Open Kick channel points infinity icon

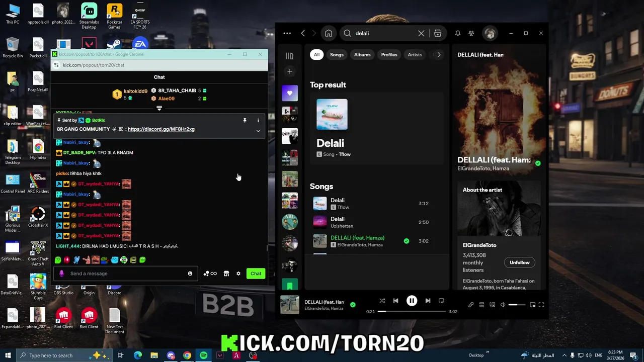pos(210,274)
